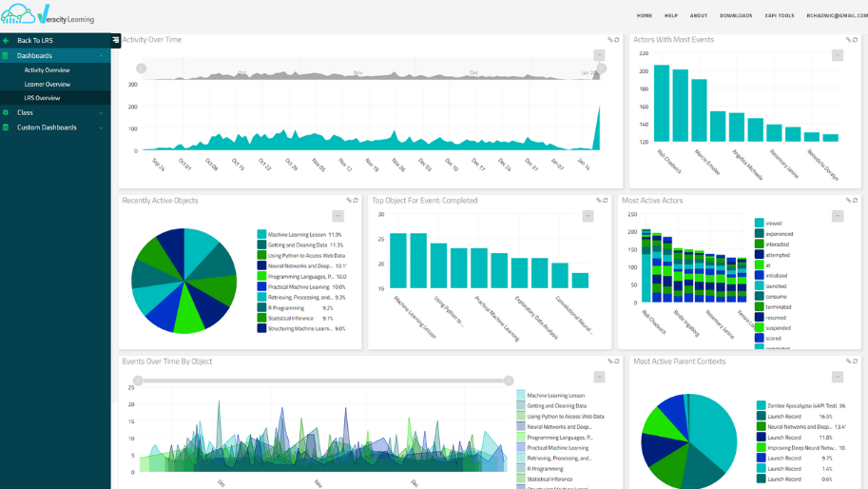Toggle 'experienced' series in Most Active Actors legend
Viewport: 868px width, 489px height.
point(774,234)
